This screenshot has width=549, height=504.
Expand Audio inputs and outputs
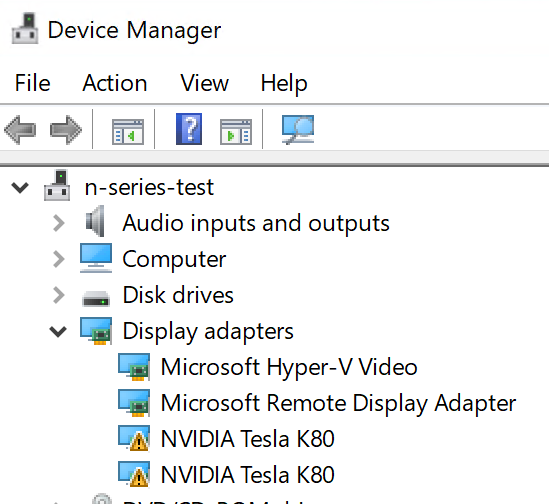[58, 223]
